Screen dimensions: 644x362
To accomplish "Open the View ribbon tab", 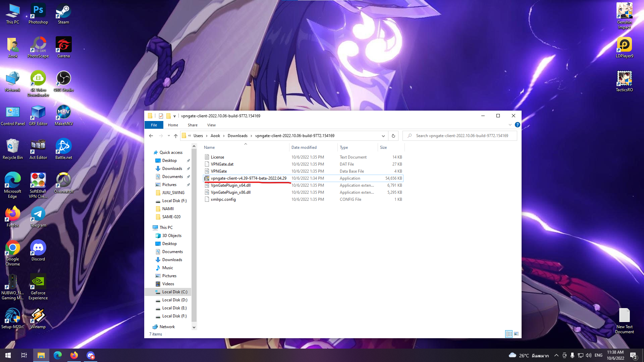I will [211, 125].
